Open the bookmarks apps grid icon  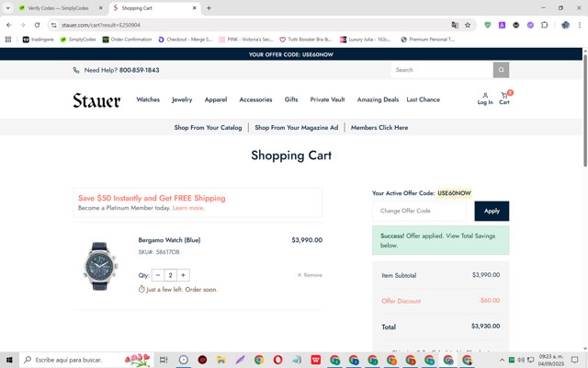pyautogui.click(x=8, y=40)
